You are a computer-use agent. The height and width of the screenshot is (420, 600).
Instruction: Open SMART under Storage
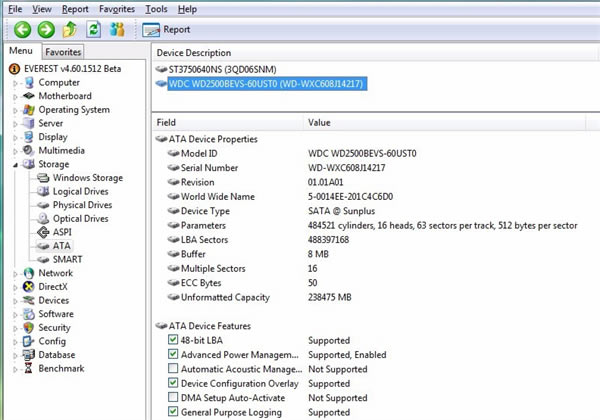pyautogui.click(x=67, y=259)
